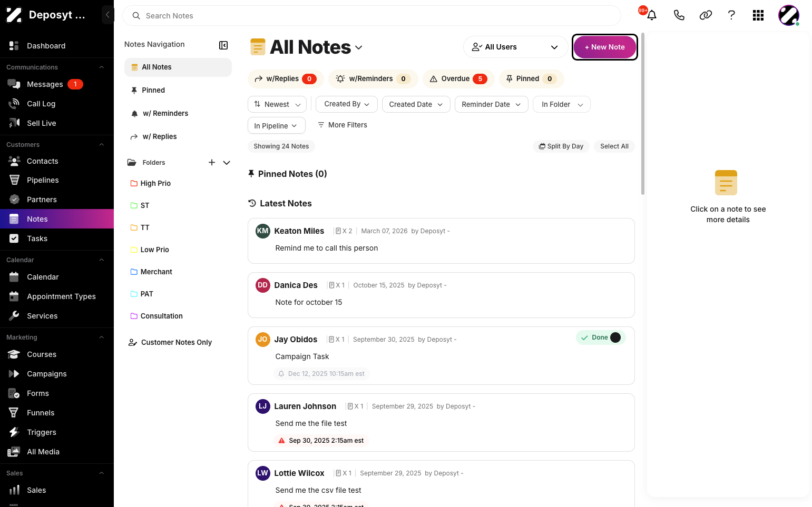Image resolution: width=812 pixels, height=507 pixels.
Task: Toggle the w/Replies filter chip
Action: coord(285,79)
